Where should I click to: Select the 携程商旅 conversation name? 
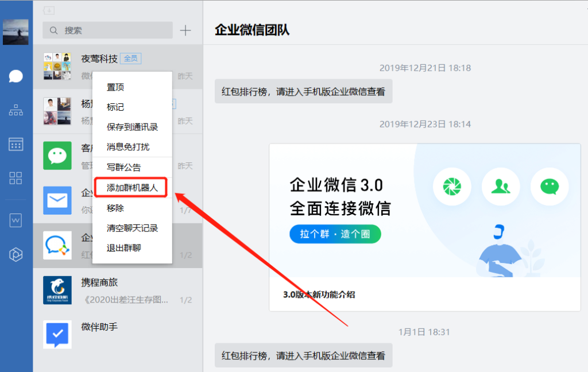[99, 282]
